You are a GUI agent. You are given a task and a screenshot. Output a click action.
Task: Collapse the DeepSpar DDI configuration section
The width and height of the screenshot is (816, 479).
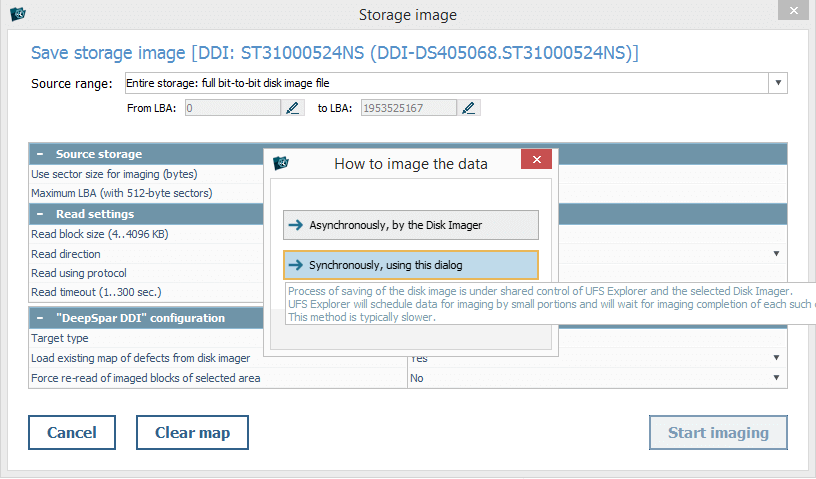point(40,318)
